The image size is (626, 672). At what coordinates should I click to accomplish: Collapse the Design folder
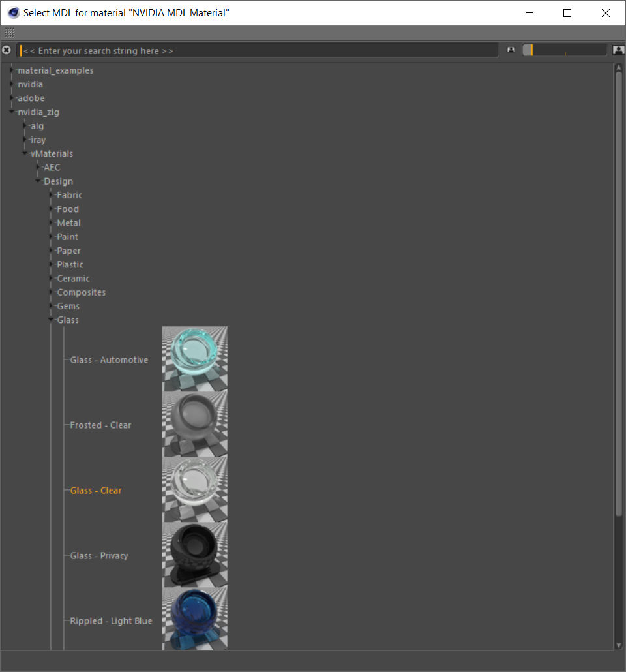pyautogui.click(x=38, y=181)
